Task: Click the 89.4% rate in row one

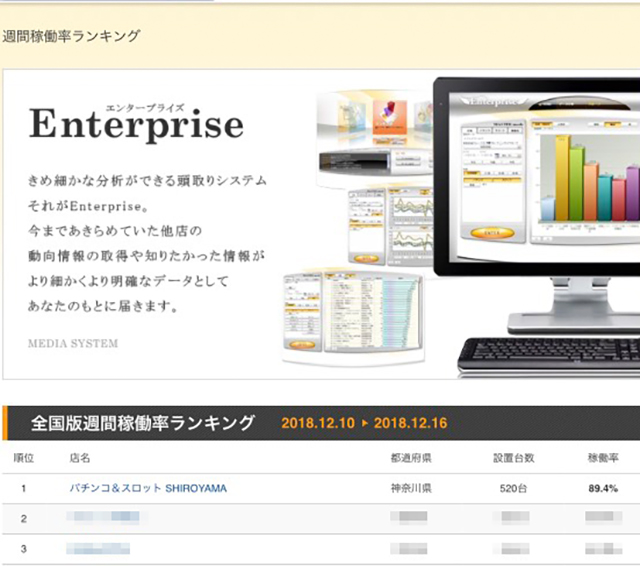Action: click(x=602, y=488)
